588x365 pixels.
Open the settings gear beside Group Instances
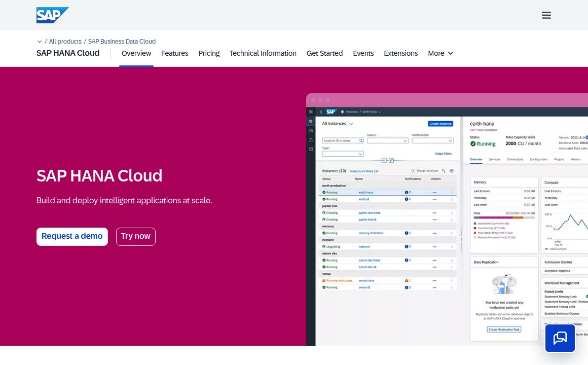pos(452,171)
